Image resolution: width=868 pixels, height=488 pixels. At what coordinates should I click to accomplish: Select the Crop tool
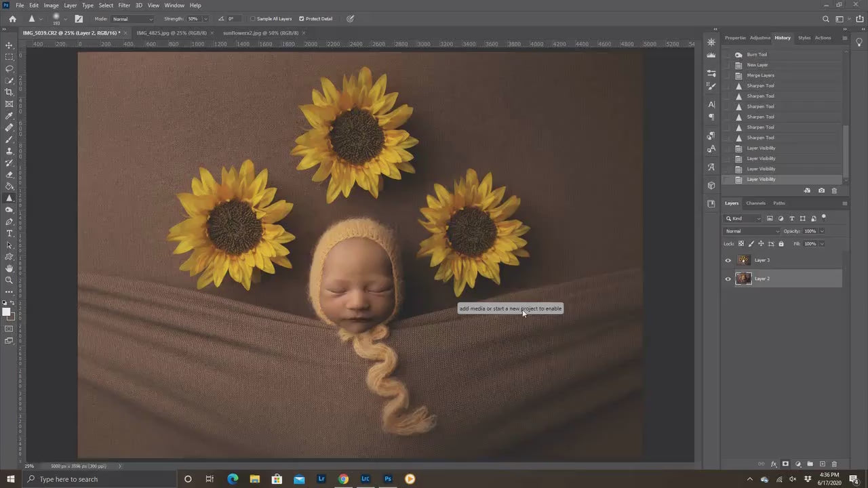9,91
